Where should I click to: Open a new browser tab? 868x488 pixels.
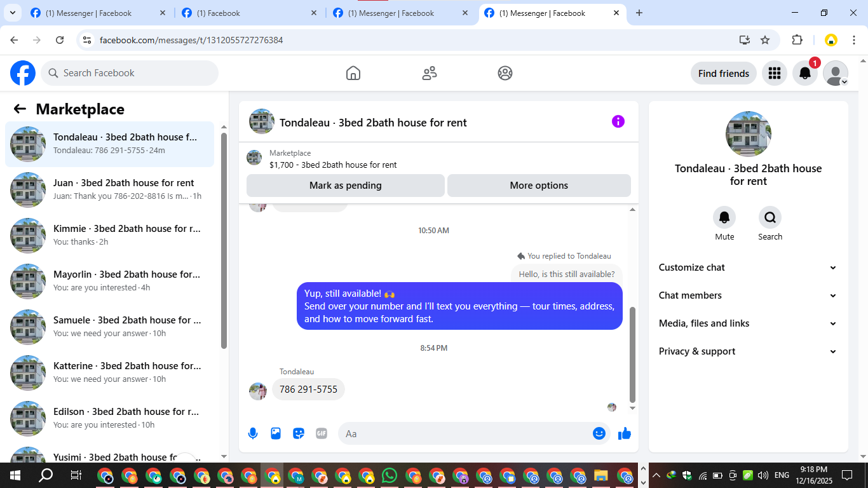[639, 13]
